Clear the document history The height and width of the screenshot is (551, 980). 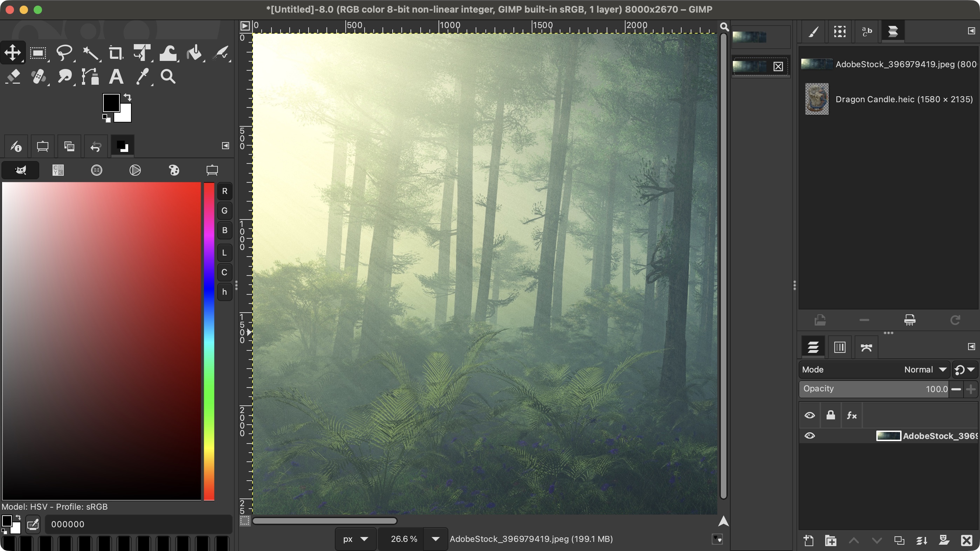pyautogui.click(x=910, y=320)
